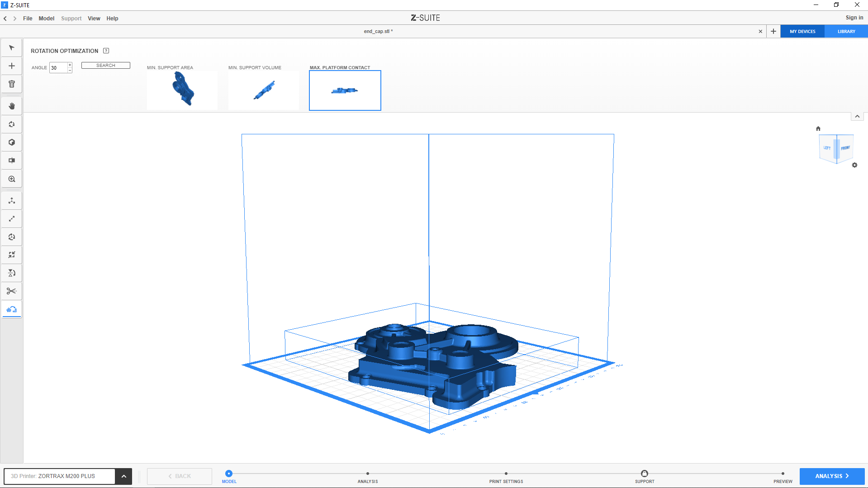Open the rotation optimization help icon

click(106, 51)
